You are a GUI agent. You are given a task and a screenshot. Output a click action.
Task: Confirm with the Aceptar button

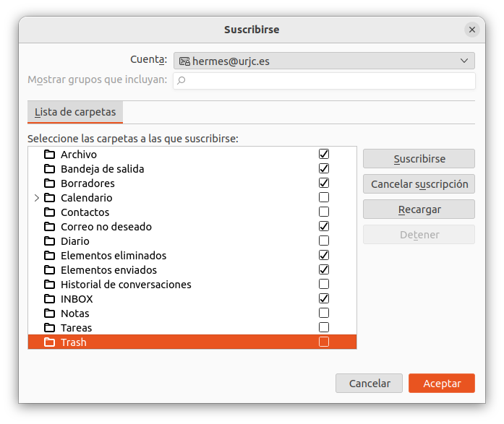click(x=441, y=384)
